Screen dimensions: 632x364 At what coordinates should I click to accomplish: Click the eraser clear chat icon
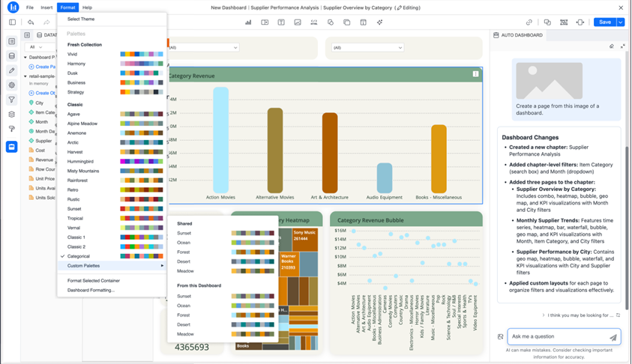click(612, 46)
